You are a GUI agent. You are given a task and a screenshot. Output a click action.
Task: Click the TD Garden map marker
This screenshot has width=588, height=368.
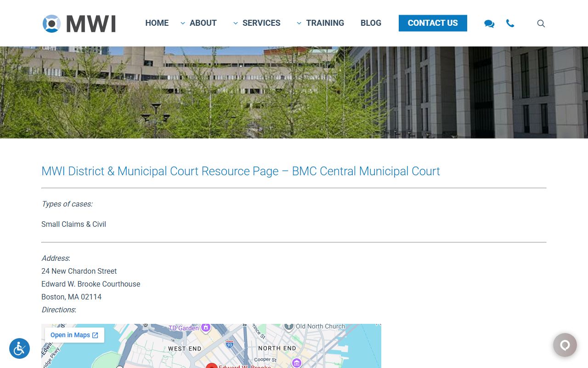click(206, 328)
